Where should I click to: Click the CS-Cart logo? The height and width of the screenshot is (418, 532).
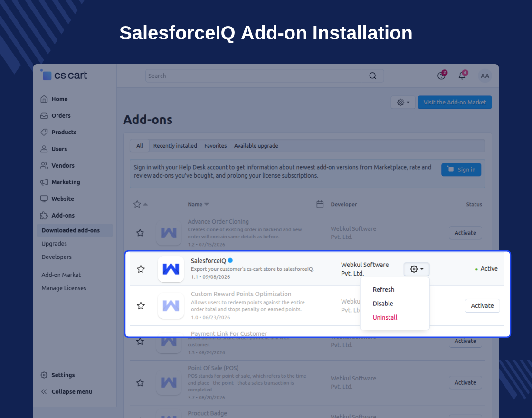coord(64,75)
